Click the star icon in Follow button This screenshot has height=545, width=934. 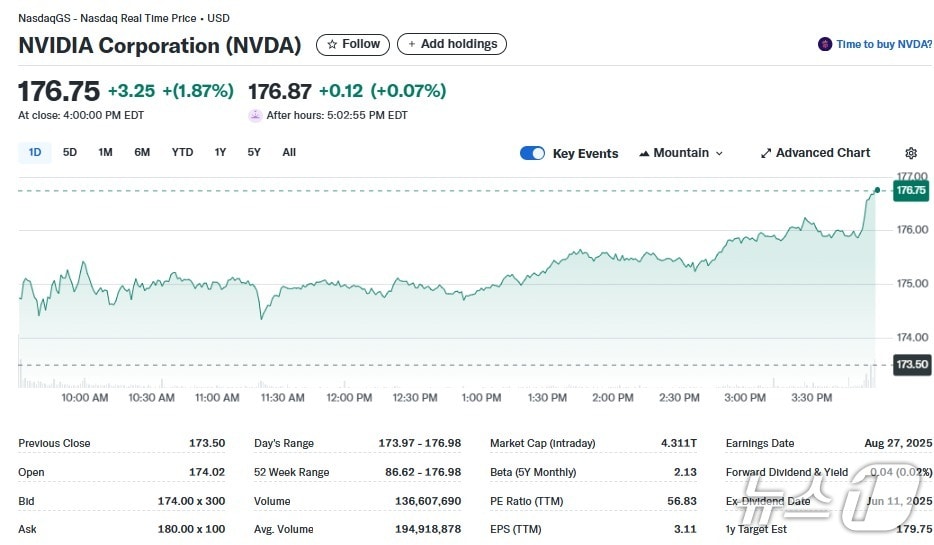[332, 45]
